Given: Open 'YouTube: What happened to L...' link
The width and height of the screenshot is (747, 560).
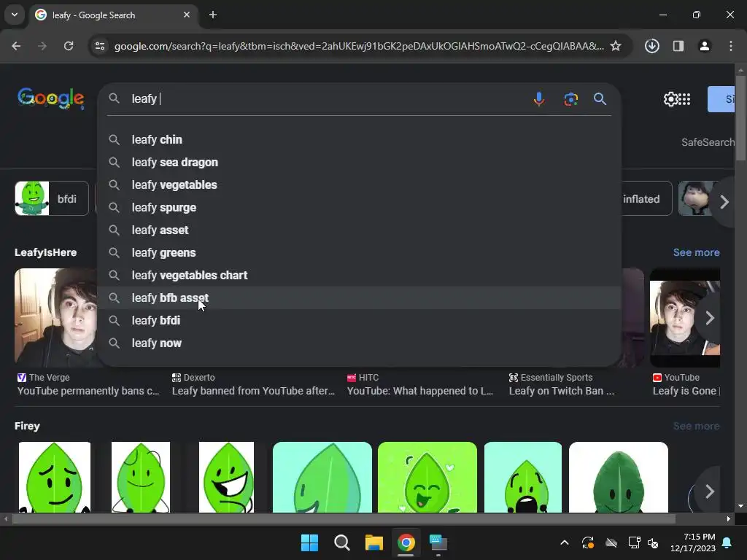Looking at the screenshot, I should pos(420,391).
